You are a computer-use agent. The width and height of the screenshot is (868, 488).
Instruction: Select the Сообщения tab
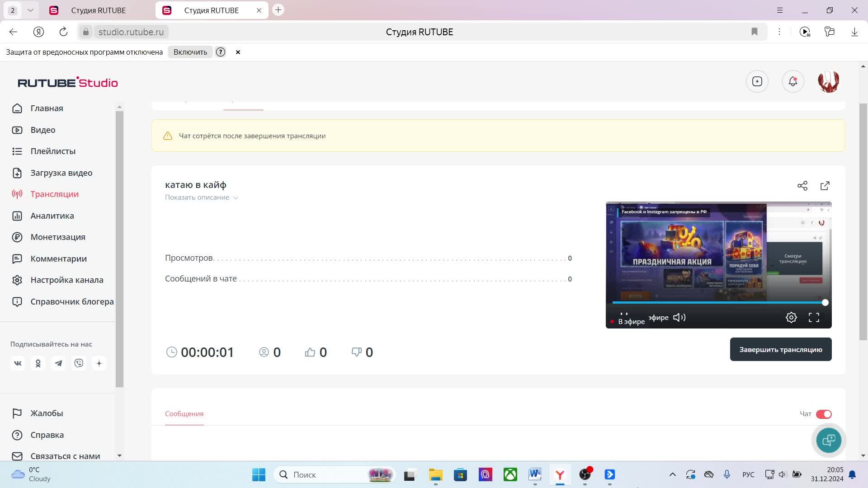pos(184,414)
